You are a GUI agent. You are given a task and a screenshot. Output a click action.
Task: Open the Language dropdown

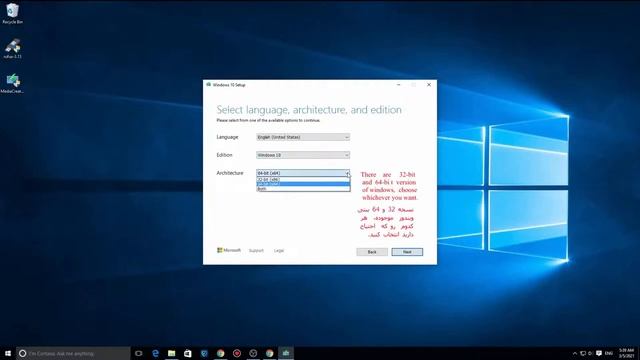(x=303, y=137)
